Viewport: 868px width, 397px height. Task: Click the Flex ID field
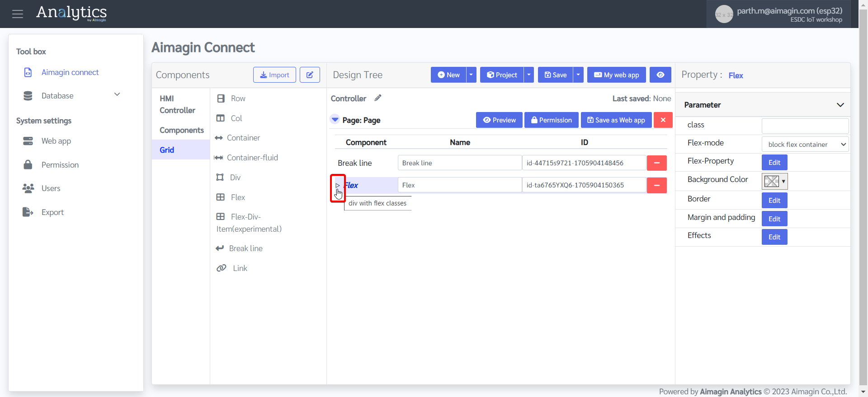click(584, 185)
